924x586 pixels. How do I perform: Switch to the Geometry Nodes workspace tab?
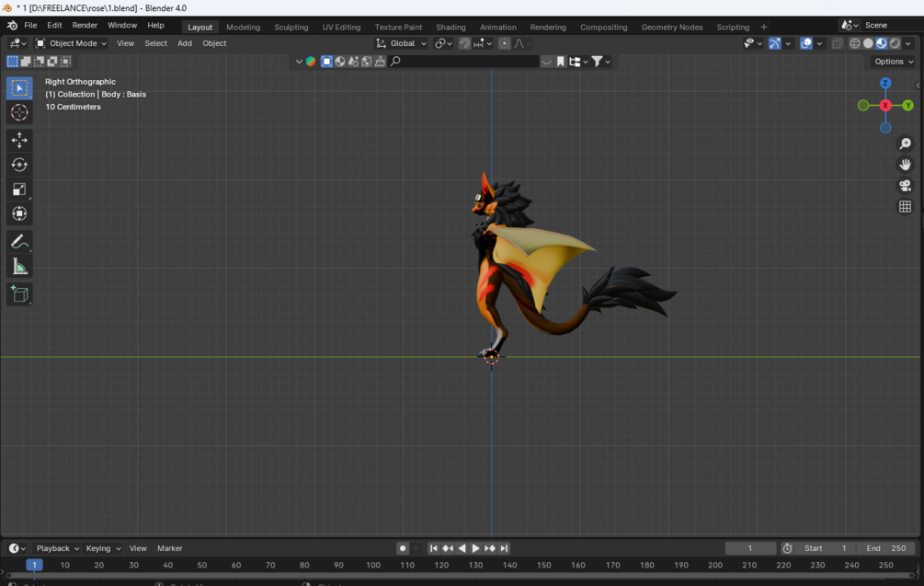pyautogui.click(x=672, y=27)
